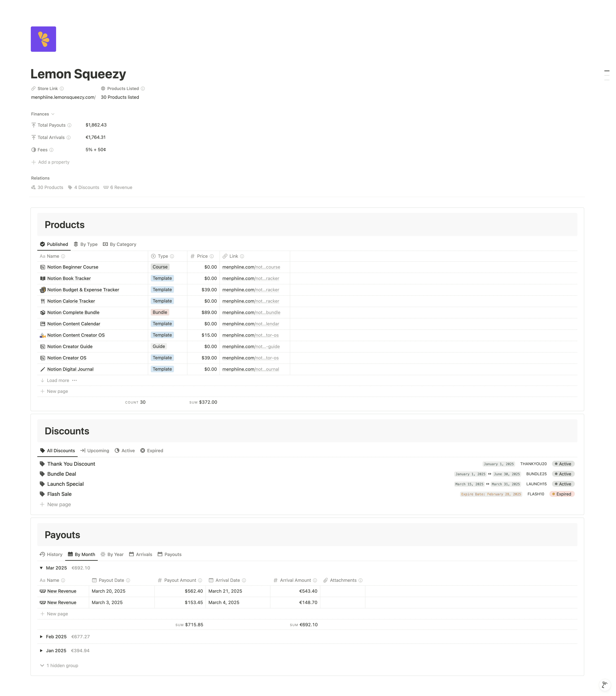The width and height of the screenshot is (616, 696).
Task: Click the Flash Sale tag icon
Action: (x=42, y=494)
